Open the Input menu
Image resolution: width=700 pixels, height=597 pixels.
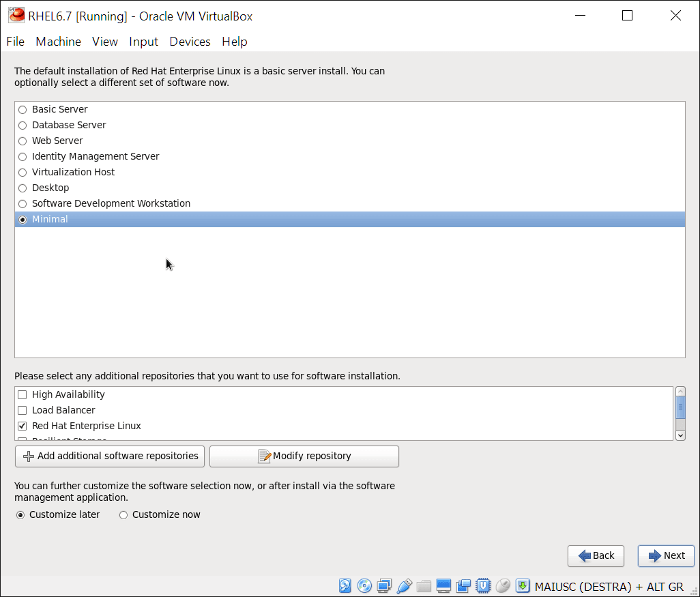[x=143, y=42]
